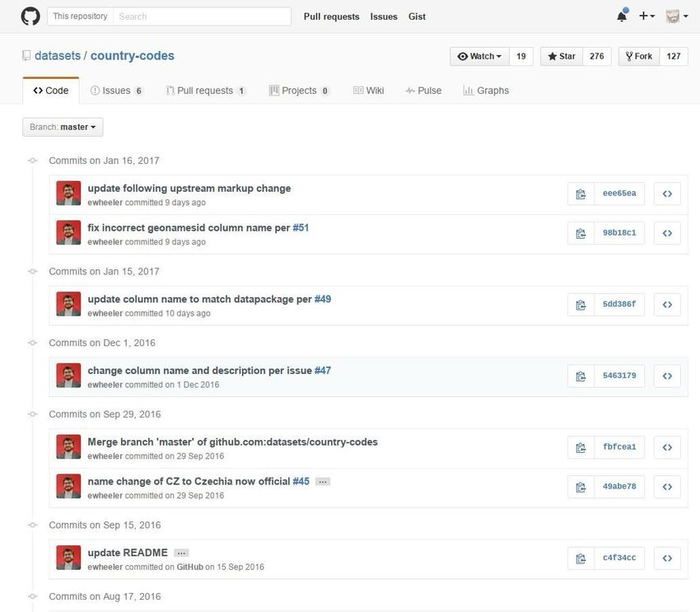Viewport: 700px width, 612px height.
Task: Open commit hash 98b18c1
Action: tap(619, 233)
